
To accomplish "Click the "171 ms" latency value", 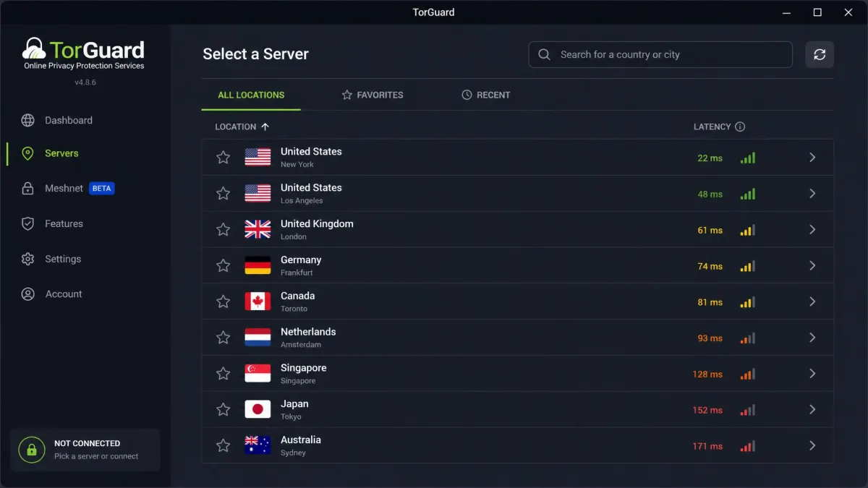I will click(707, 446).
